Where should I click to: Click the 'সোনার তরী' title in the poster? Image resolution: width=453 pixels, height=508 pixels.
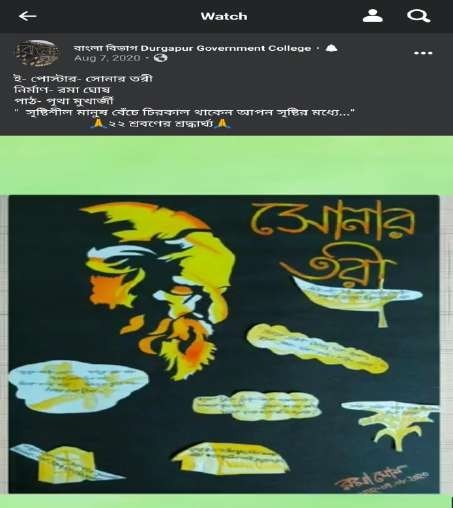tap(333, 245)
